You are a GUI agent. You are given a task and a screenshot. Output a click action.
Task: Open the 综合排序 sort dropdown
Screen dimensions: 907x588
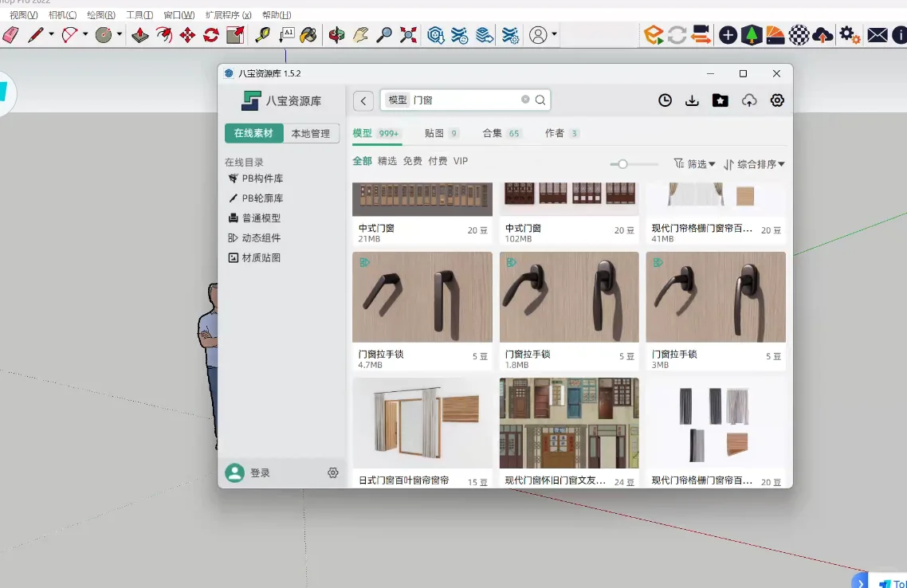(754, 164)
